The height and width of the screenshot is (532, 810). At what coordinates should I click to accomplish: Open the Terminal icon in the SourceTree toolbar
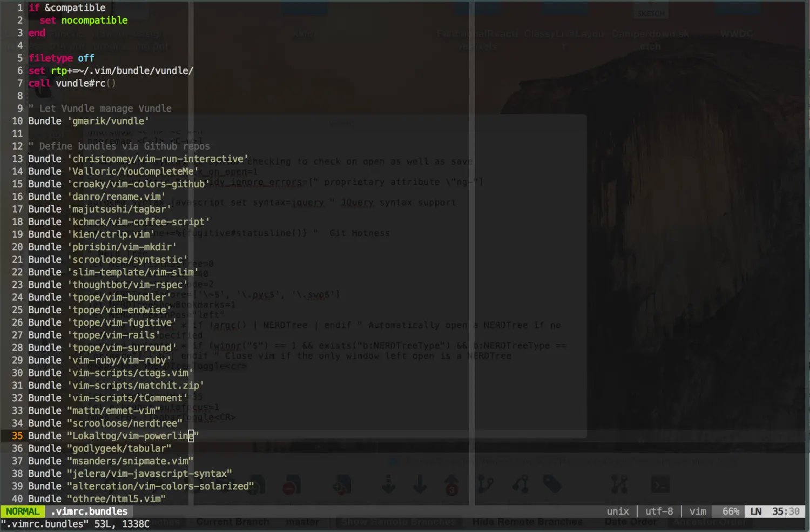tap(660, 484)
